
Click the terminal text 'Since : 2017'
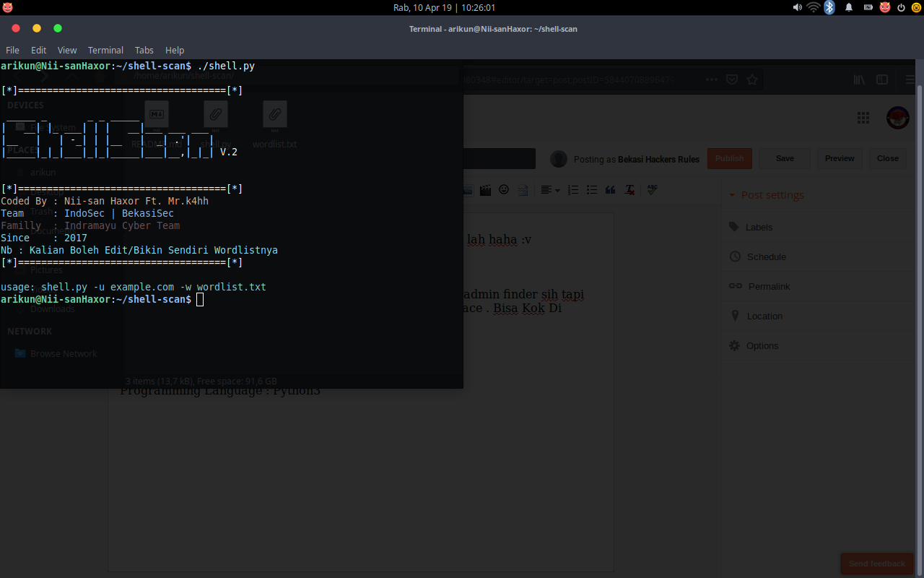tap(44, 238)
